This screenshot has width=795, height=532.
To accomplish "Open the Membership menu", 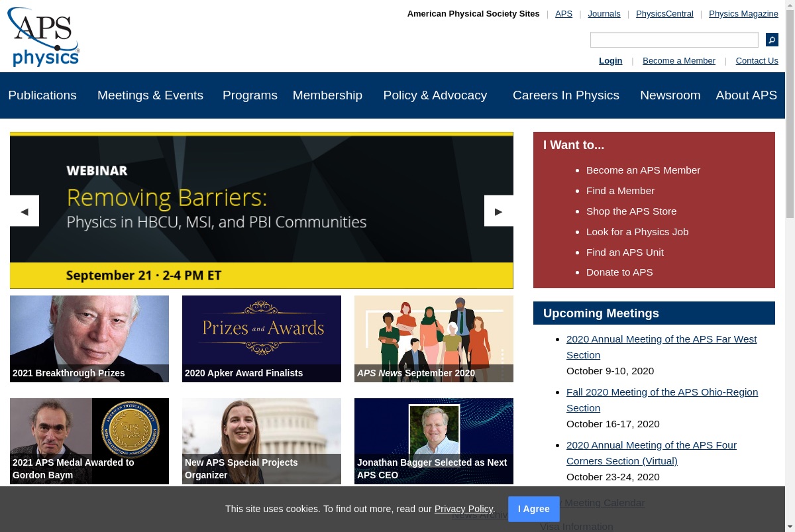I will [327, 95].
